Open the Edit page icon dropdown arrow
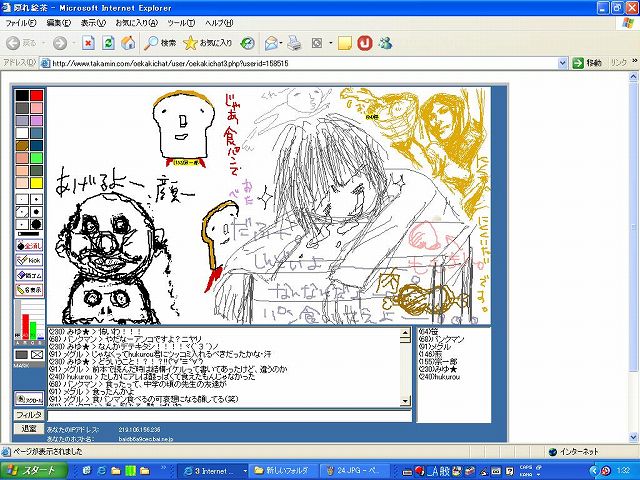640x480 pixels. pos(330,43)
